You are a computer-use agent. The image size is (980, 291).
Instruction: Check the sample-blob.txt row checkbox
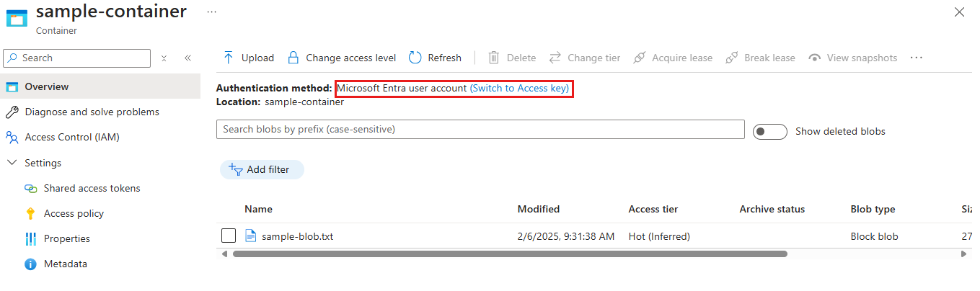[229, 236]
